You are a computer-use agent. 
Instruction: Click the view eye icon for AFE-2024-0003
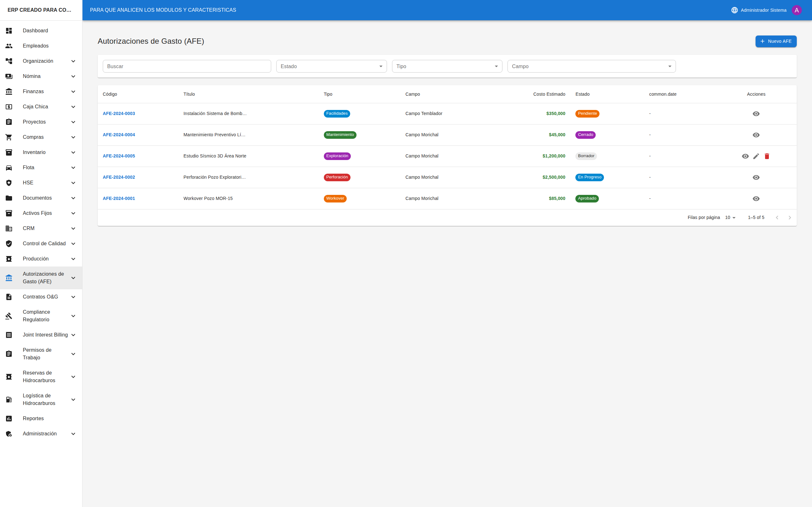(x=756, y=114)
